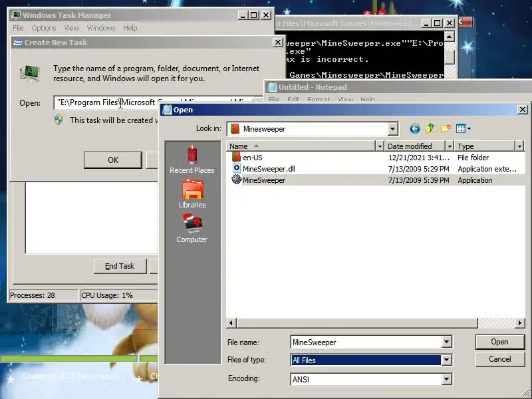The image size is (532, 399).
Task: Select the MineSweeper application icon
Action: tap(237, 180)
